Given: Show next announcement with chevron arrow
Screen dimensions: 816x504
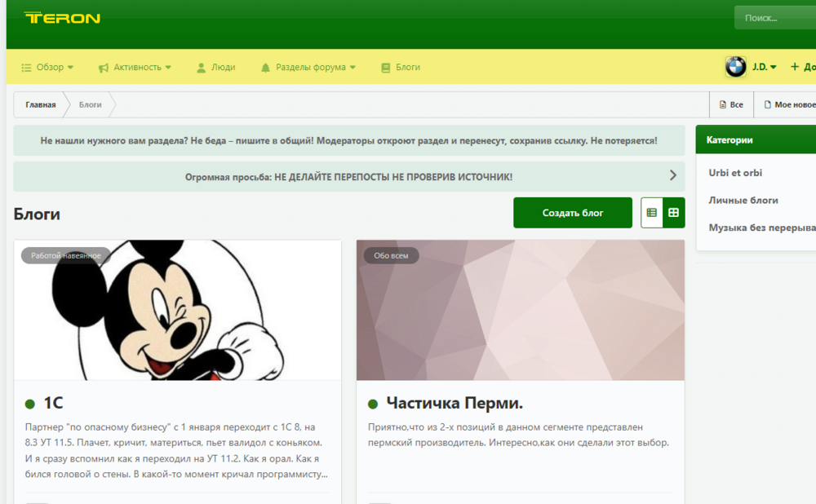Looking at the screenshot, I should [x=673, y=175].
